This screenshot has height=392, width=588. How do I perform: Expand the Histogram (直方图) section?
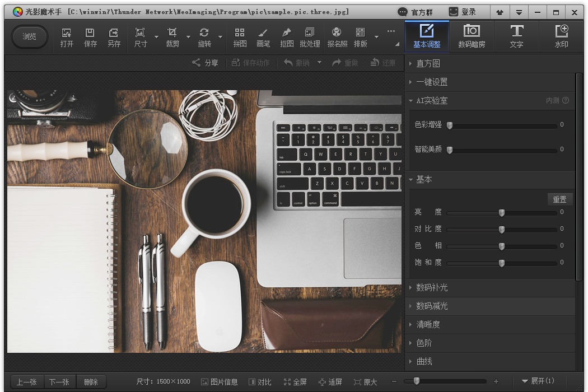[428, 64]
